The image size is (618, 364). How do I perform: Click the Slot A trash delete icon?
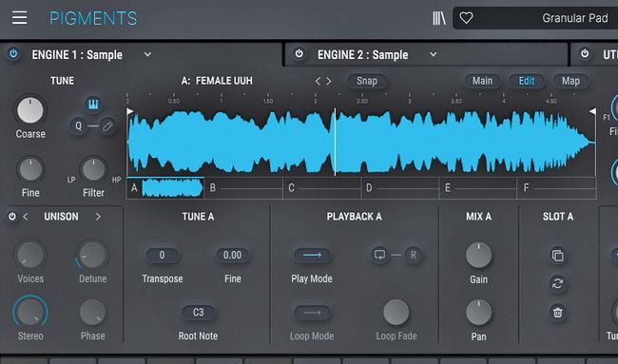point(557,313)
